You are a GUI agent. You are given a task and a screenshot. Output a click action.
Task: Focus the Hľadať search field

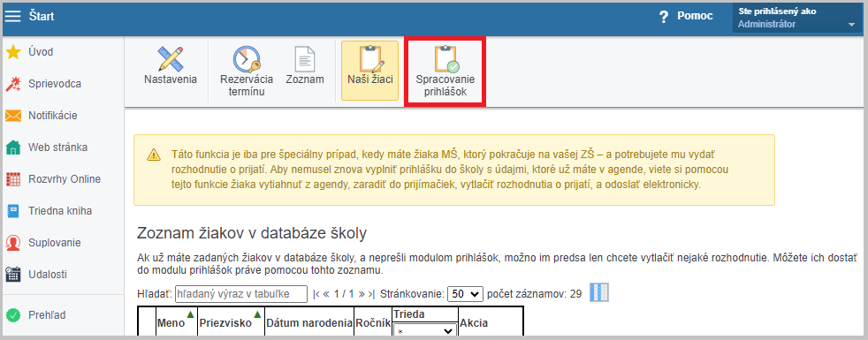pos(240,294)
